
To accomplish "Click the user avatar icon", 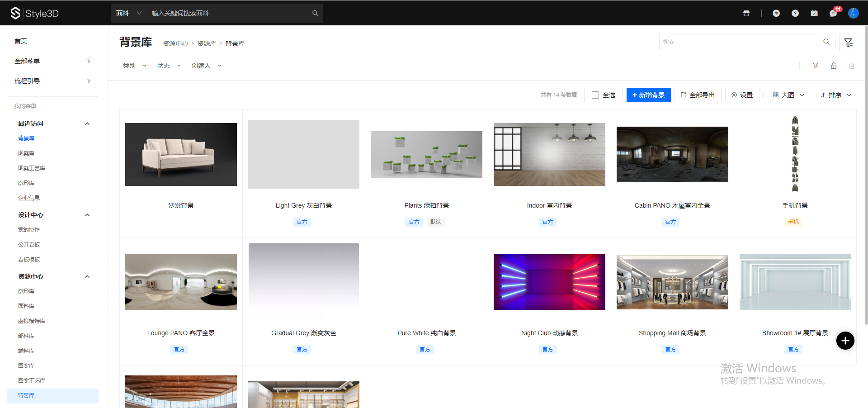I will click(x=853, y=13).
